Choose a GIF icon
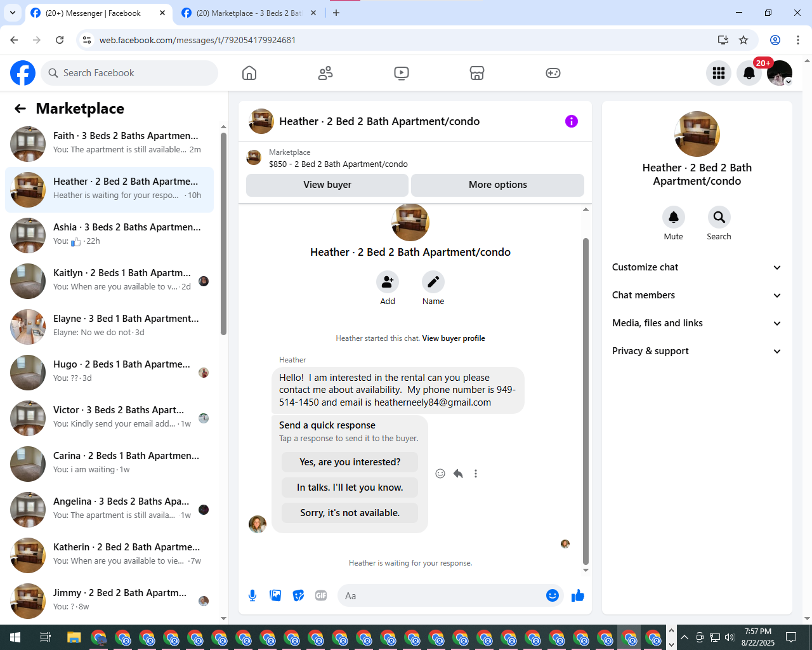This screenshot has height=650, width=812. tap(321, 595)
